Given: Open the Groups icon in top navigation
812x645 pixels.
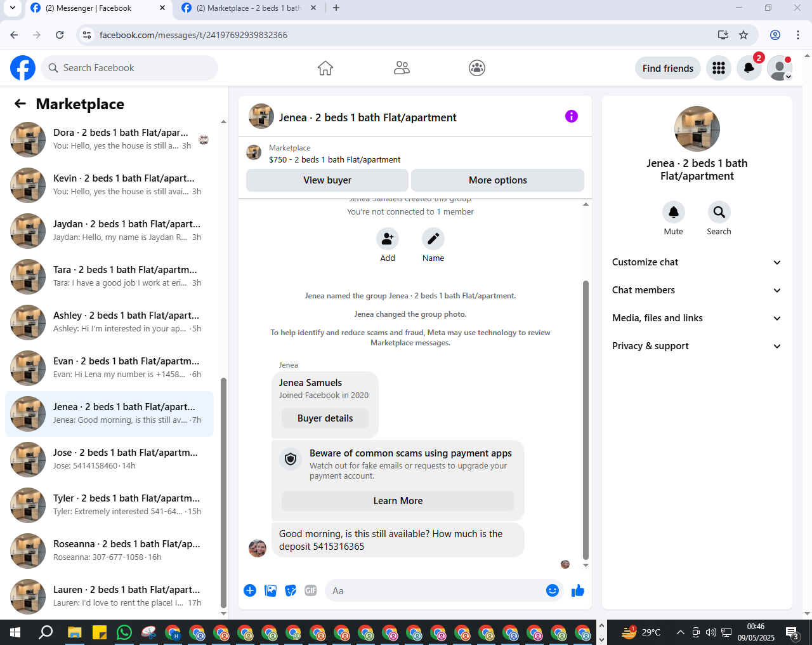Looking at the screenshot, I should (477, 68).
